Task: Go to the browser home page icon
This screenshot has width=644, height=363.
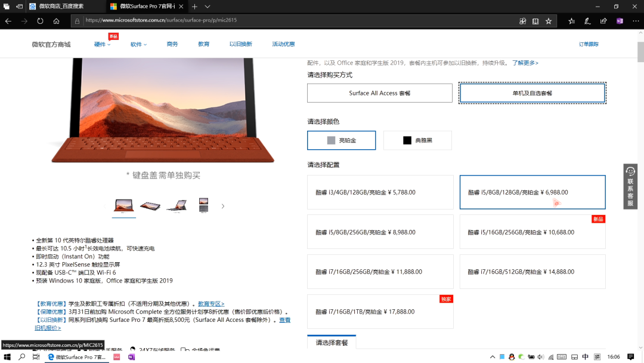Action: (x=56, y=21)
